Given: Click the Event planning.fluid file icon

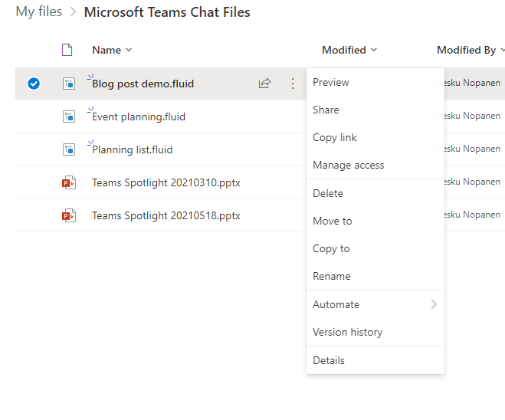Looking at the screenshot, I should (69, 116).
